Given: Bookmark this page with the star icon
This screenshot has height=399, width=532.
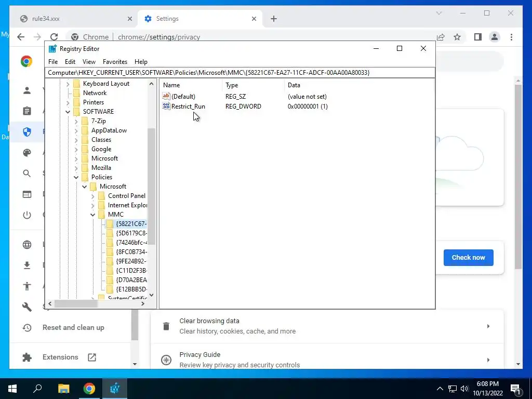Looking at the screenshot, I should tap(457, 37).
